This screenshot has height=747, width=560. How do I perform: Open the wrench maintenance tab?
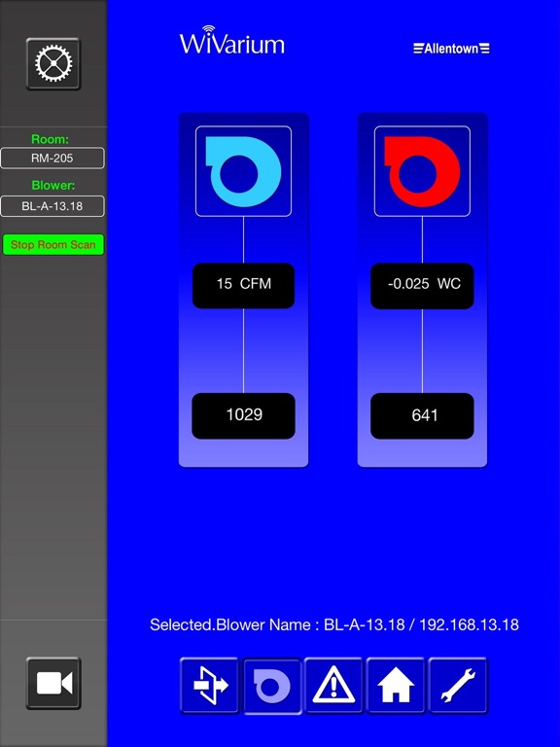coord(458,686)
